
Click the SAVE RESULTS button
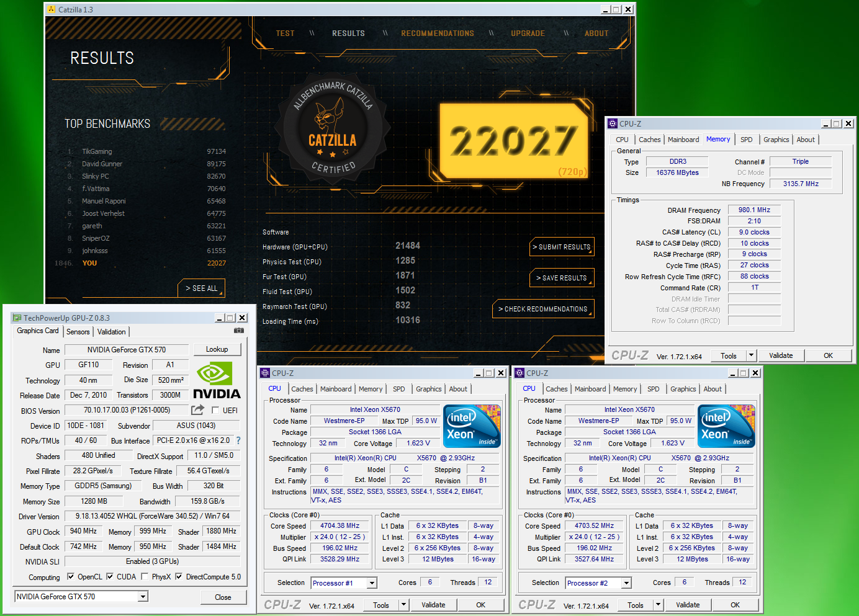pyautogui.click(x=562, y=278)
